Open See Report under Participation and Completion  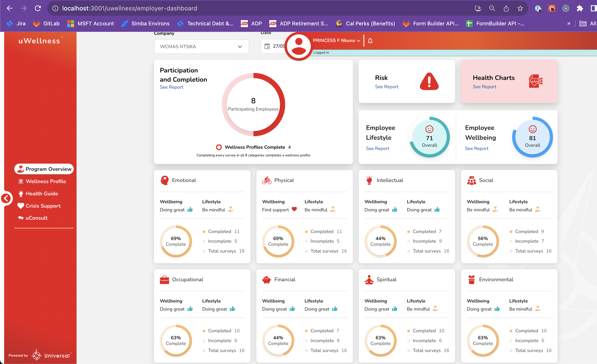point(171,87)
